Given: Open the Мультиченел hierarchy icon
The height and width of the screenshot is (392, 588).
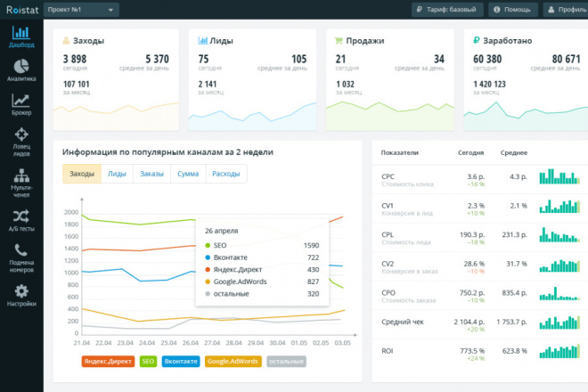Looking at the screenshot, I should 21,176.
